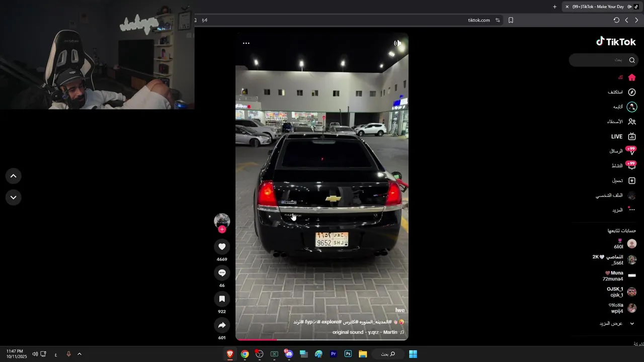This screenshot has height=362, width=644.
Task: Open Brave browser in taskbar
Action: pyautogui.click(x=230, y=354)
